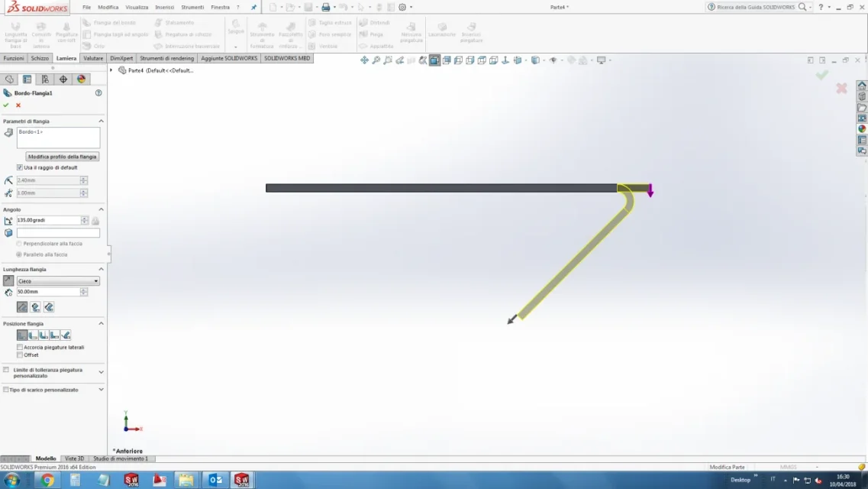The image size is (868, 489).
Task: Open 'Studio di movimento 1' bottom tab
Action: pyautogui.click(x=121, y=458)
